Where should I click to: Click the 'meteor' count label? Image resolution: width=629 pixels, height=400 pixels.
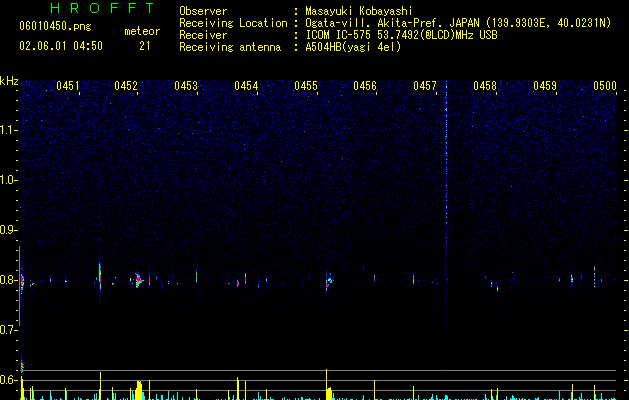(142, 31)
